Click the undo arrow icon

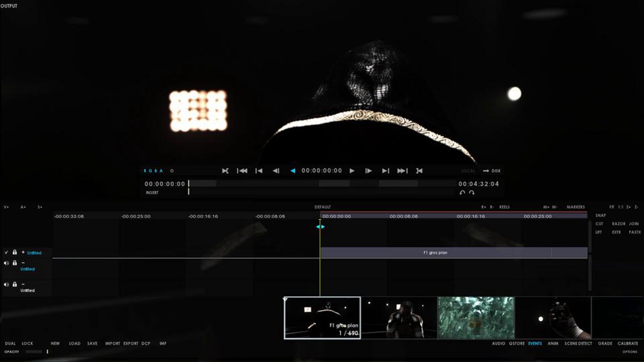click(x=462, y=193)
